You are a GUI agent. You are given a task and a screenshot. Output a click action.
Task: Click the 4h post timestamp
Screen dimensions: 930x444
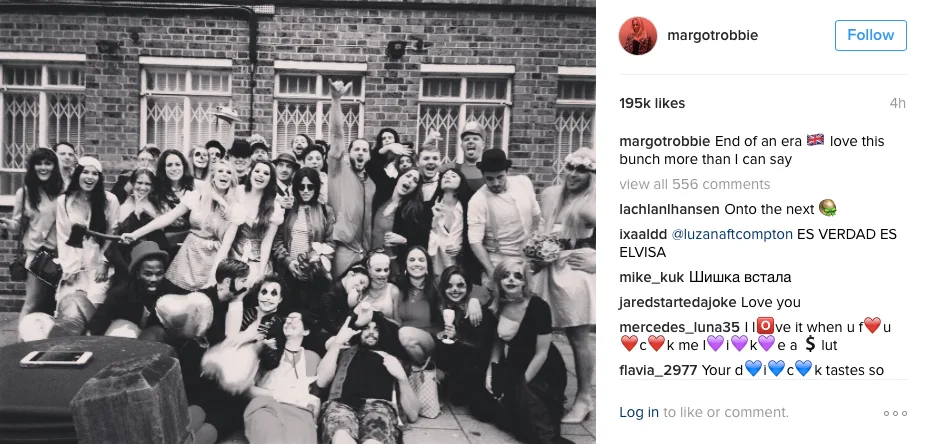point(897,103)
